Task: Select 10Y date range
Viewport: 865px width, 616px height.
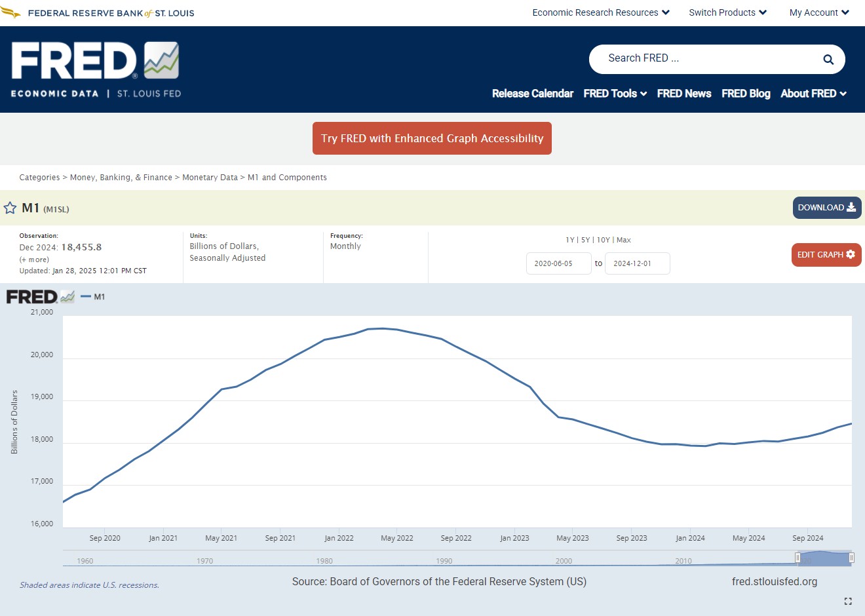Action: [604, 240]
